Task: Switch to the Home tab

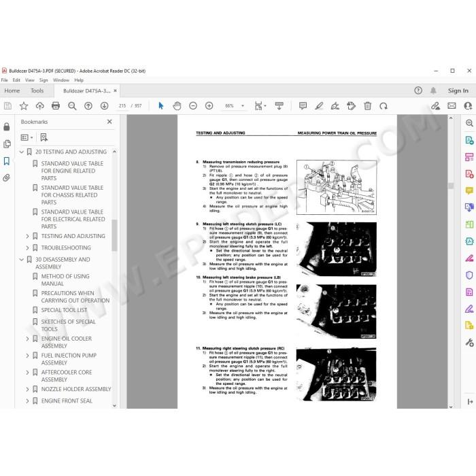Action: [12, 90]
